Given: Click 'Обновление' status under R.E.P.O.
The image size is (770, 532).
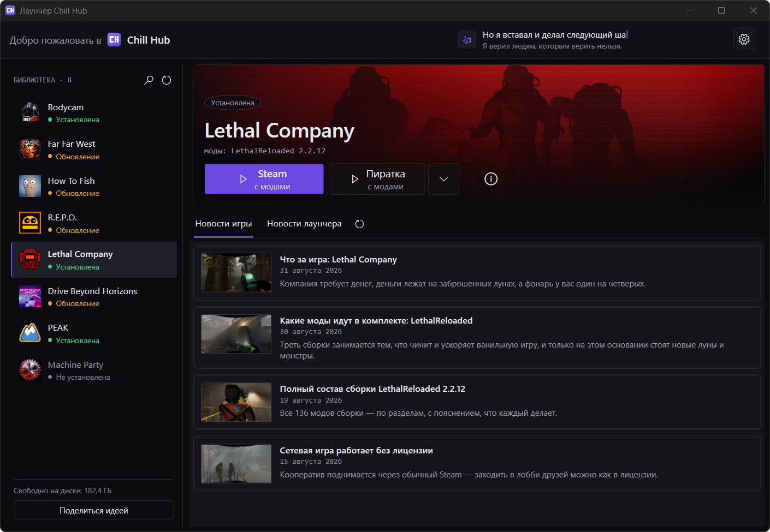Looking at the screenshot, I should coord(78,230).
